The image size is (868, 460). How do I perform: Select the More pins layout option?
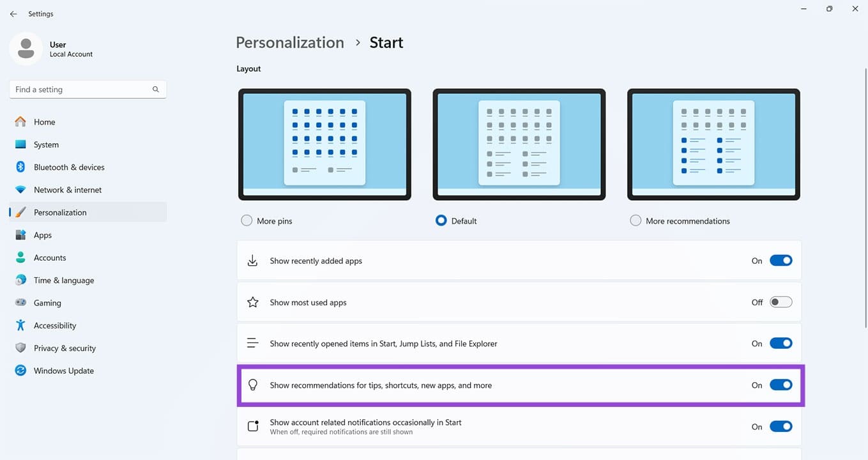click(247, 220)
